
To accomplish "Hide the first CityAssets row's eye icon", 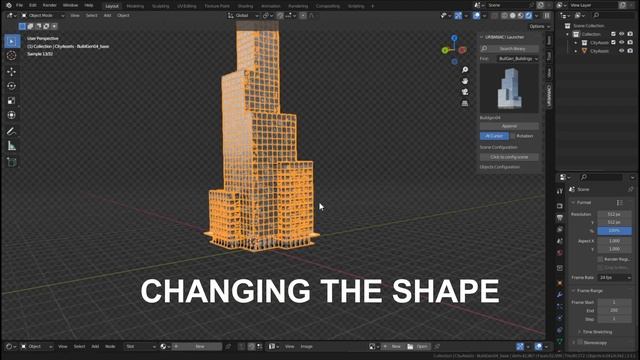I will click(622, 42).
